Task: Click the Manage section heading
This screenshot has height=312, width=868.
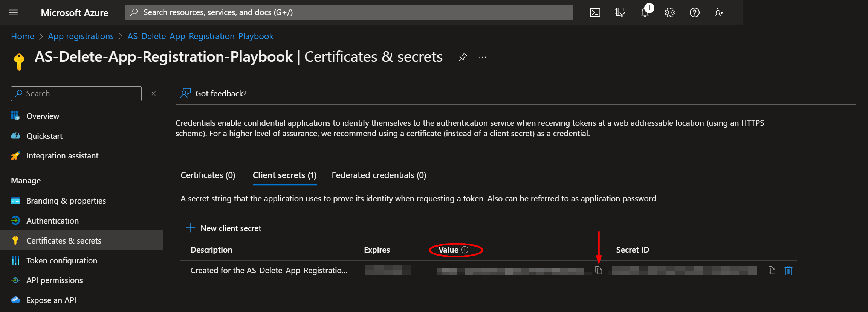Action: 26,181
